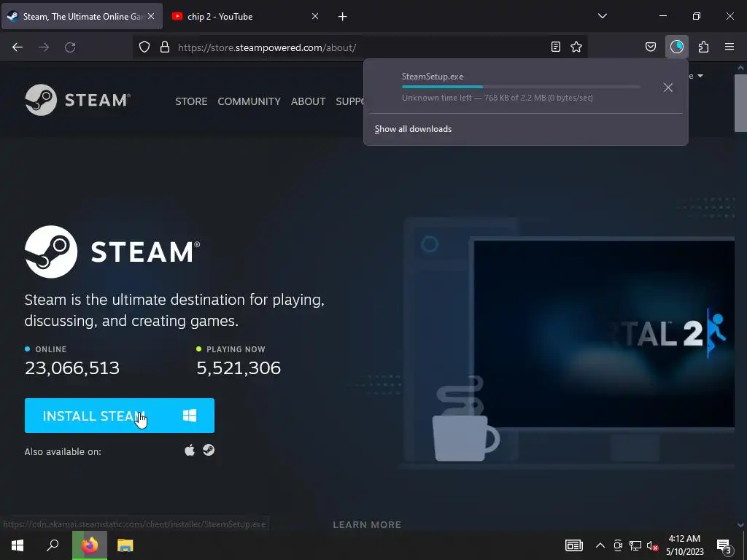Screen dimensions: 747x560
Task: Click the Portal 2 video preview
Action: coord(604,334)
